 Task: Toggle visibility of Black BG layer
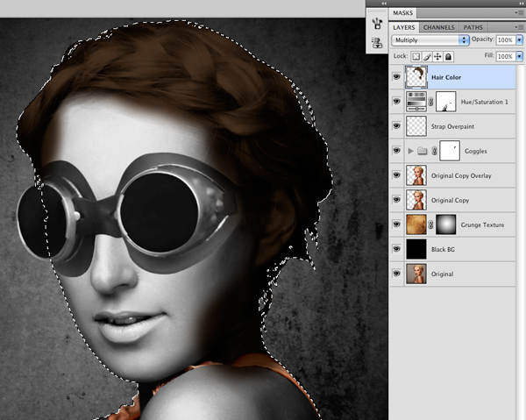(x=396, y=249)
